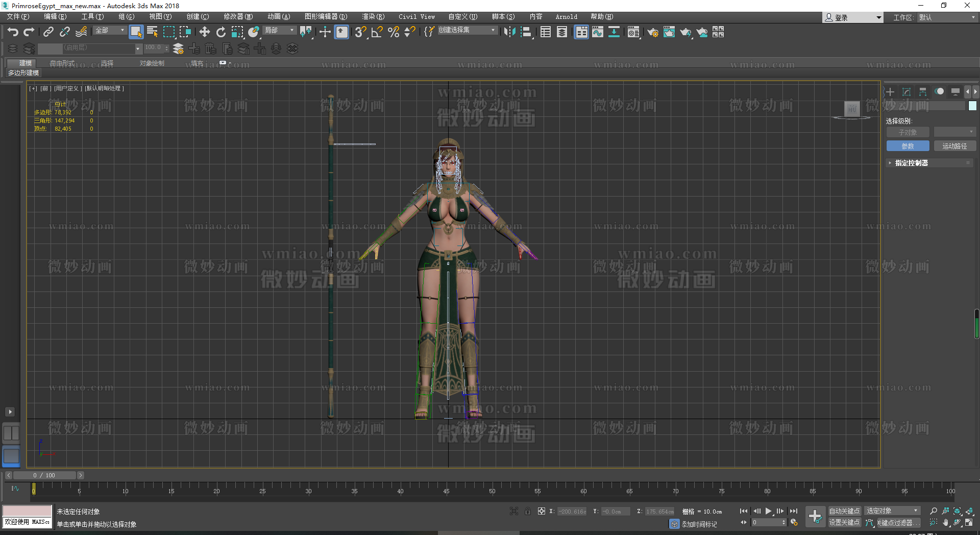The width and height of the screenshot is (980, 535).
Task: Open the 选定对象 key filter dropdown
Action: pyautogui.click(x=892, y=511)
